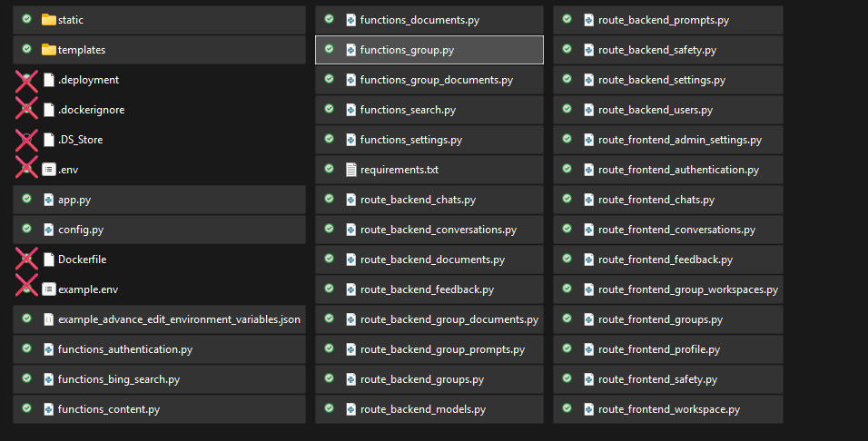Screen dimensions: 868x441
Task: Click green sync checkmark next to config.py
Action: click(x=27, y=230)
